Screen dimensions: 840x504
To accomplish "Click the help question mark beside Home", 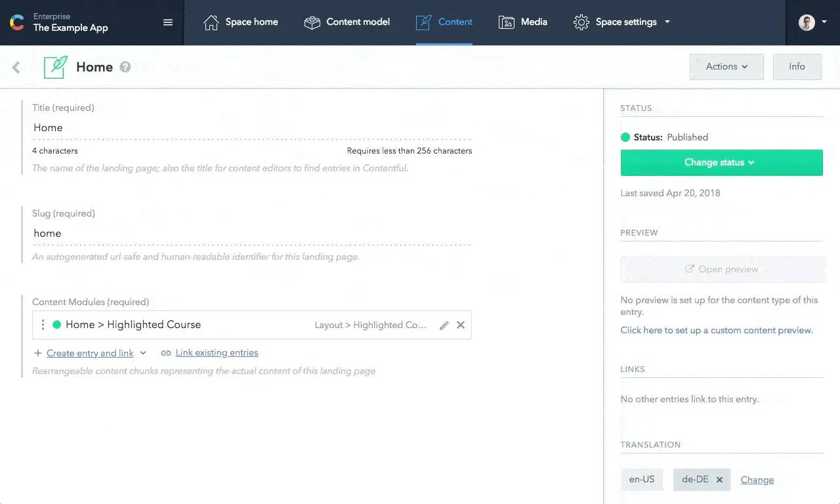I will [x=125, y=67].
